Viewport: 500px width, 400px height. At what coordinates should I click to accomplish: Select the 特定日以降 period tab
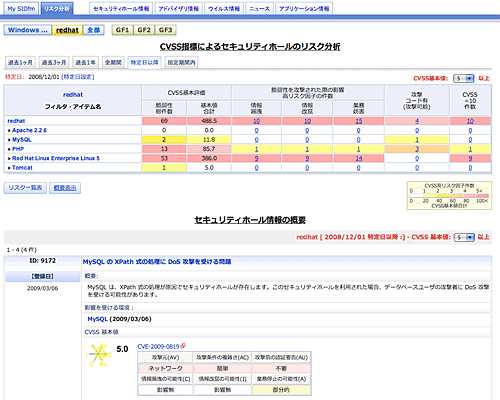pyautogui.click(x=144, y=62)
